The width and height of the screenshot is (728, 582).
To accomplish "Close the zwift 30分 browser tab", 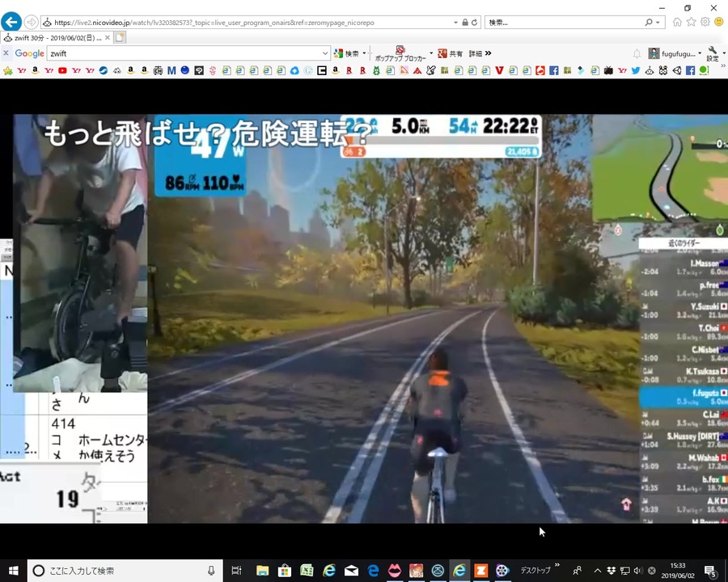I will click(x=108, y=38).
